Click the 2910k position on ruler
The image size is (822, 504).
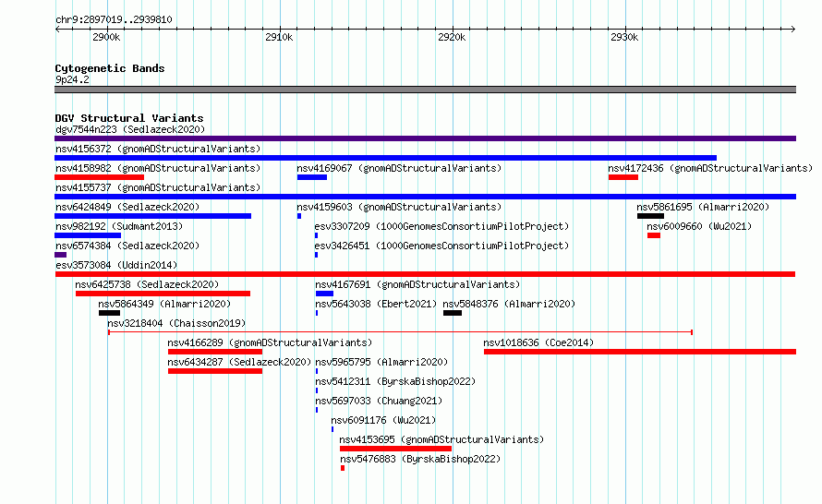click(279, 37)
